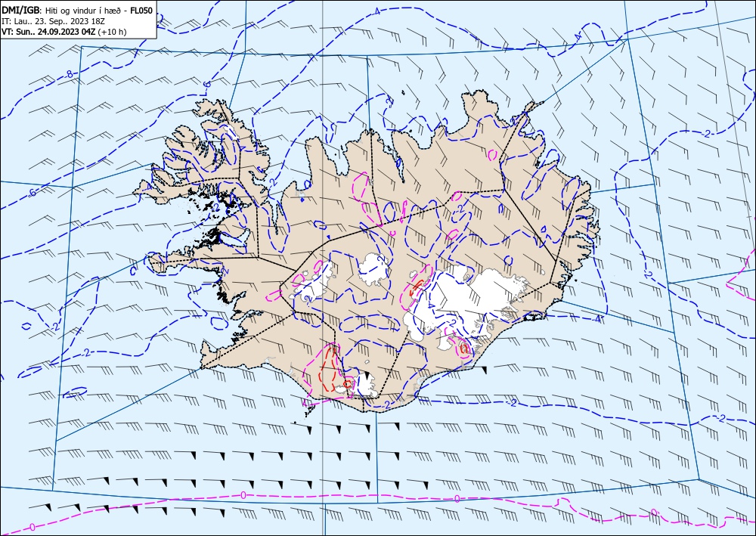
Task: Click the "FL050" flight level label
Action: [x=141, y=11]
